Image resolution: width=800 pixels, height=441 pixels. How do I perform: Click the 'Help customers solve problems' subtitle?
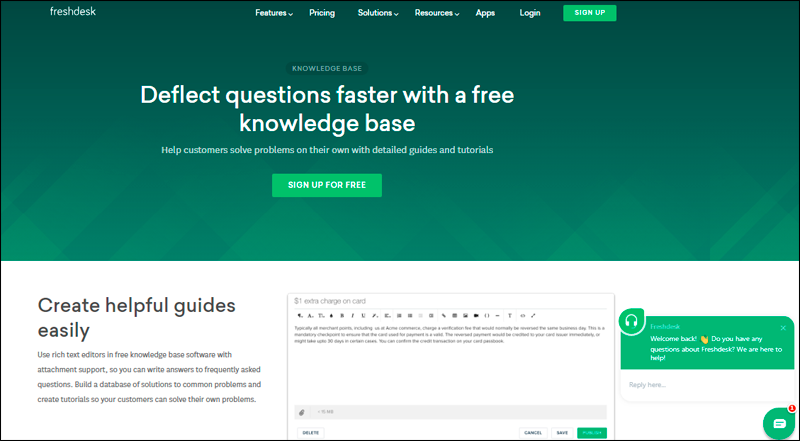(327, 150)
